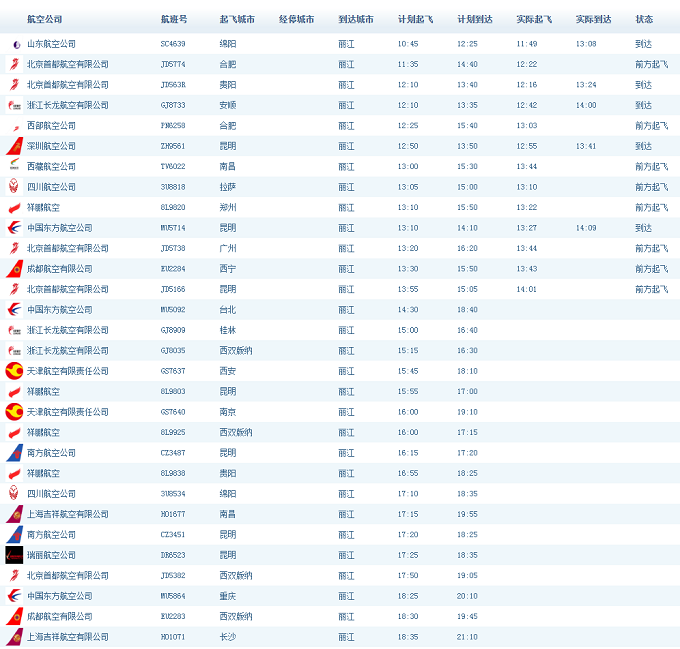
Task: Open the 瑞丽航空公司 airline name
Action: click(x=51, y=555)
